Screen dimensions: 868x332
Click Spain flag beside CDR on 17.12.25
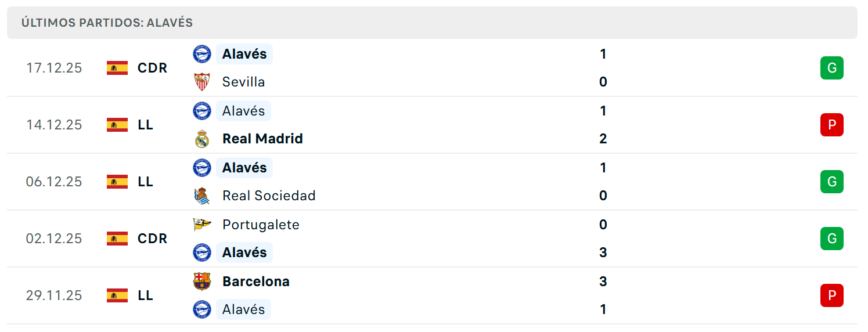coord(117,68)
